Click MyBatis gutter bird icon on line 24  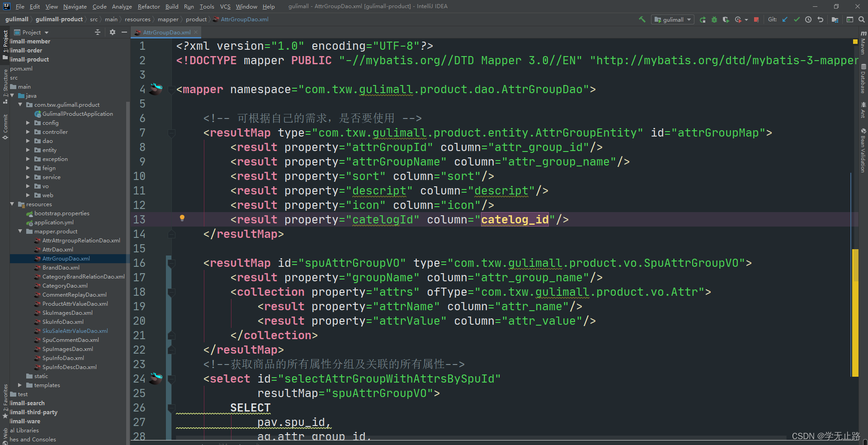coord(156,378)
